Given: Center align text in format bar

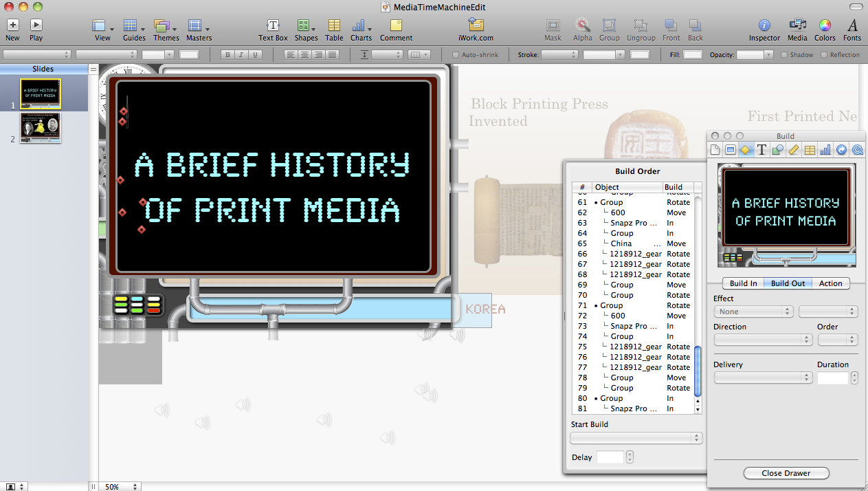Looking at the screenshot, I should 304,55.
